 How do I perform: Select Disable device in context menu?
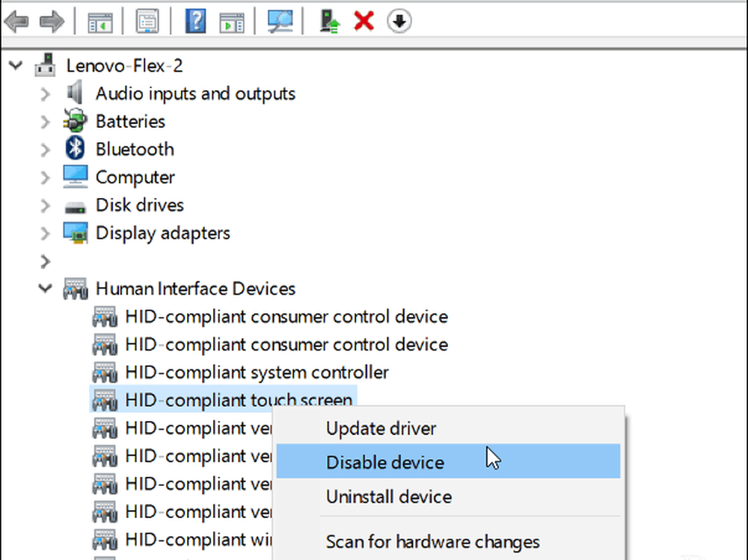[384, 463]
